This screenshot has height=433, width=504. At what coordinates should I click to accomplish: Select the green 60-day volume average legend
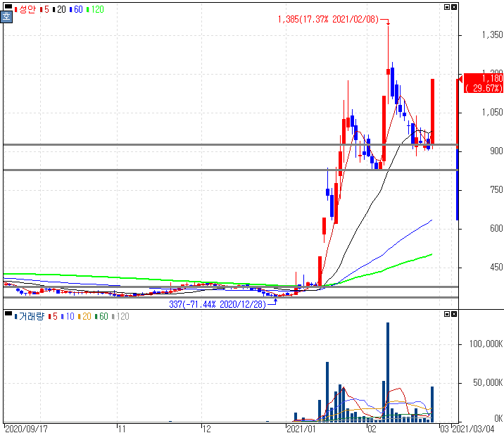[x=101, y=316]
